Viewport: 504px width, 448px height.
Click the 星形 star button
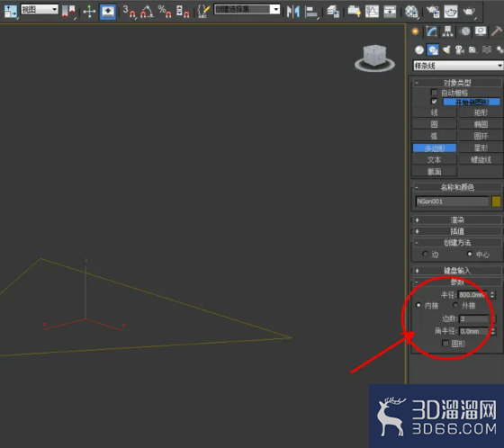pos(481,148)
